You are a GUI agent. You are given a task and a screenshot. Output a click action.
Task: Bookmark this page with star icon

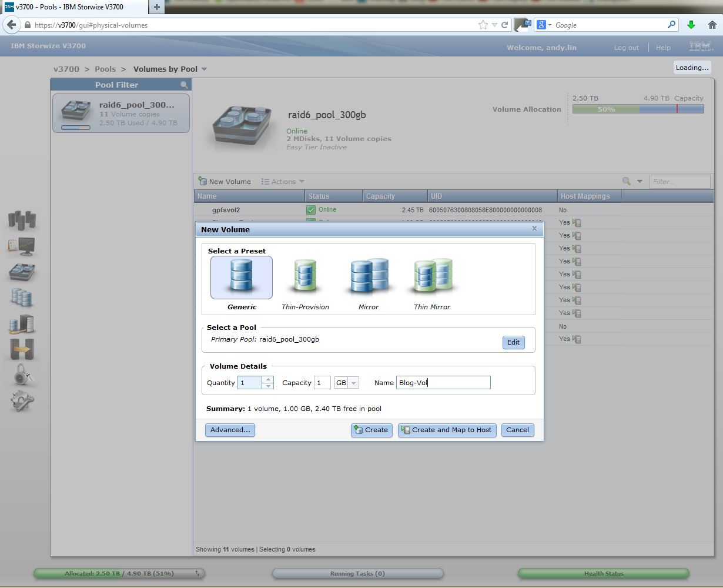point(483,25)
